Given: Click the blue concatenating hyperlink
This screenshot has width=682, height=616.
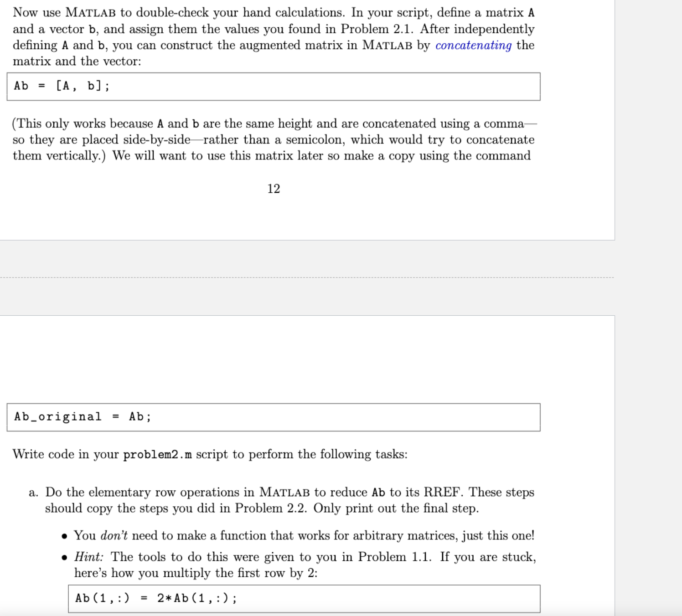Looking at the screenshot, I should [x=472, y=45].
